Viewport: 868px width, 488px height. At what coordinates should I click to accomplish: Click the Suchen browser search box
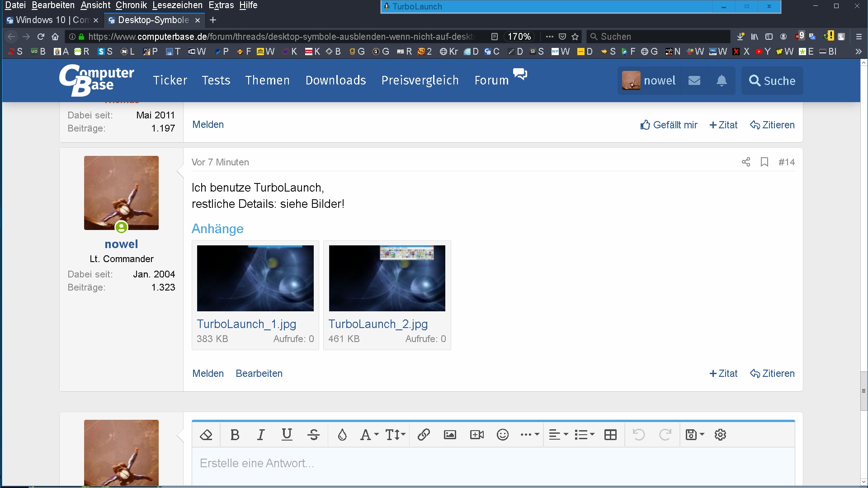click(658, 37)
